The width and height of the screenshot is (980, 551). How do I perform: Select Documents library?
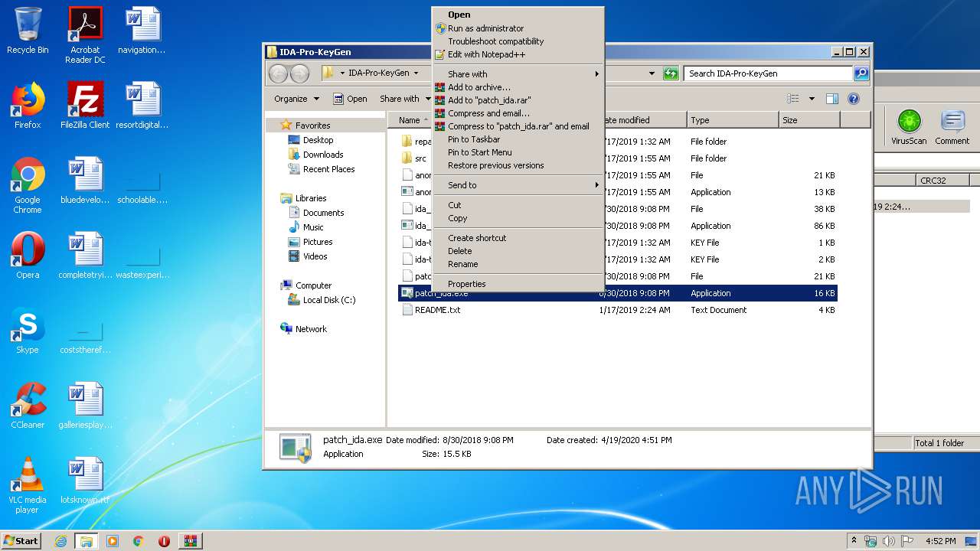[323, 213]
